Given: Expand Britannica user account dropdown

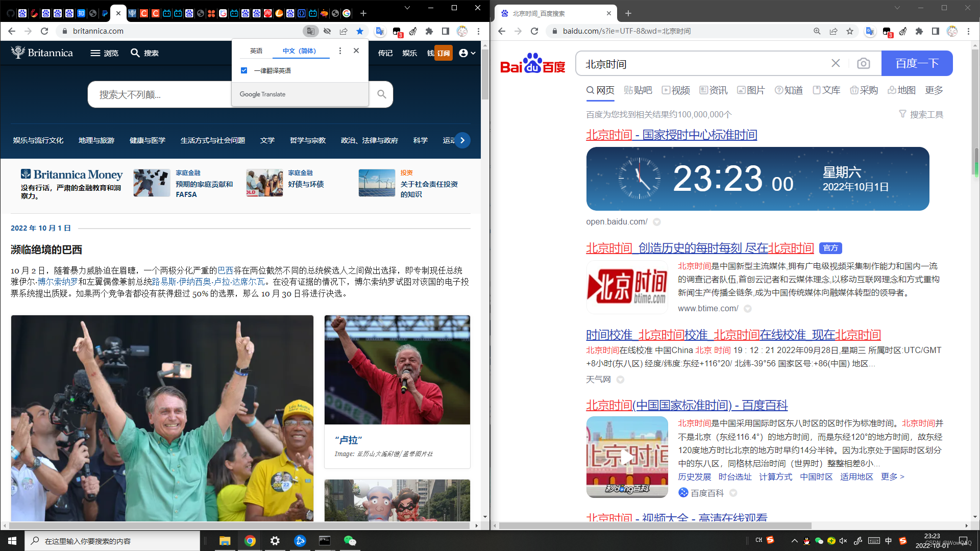Looking at the screenshot, I should [467, 53].
